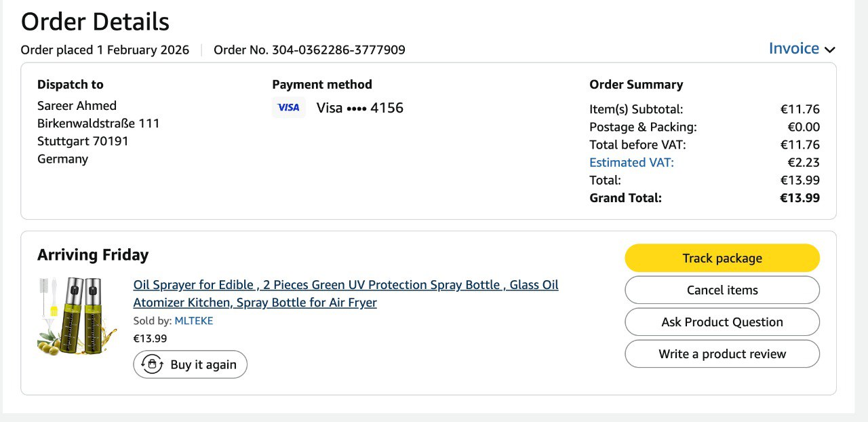Click the Buy it again label
868x422 pixels.
click(x=203, y=365)
